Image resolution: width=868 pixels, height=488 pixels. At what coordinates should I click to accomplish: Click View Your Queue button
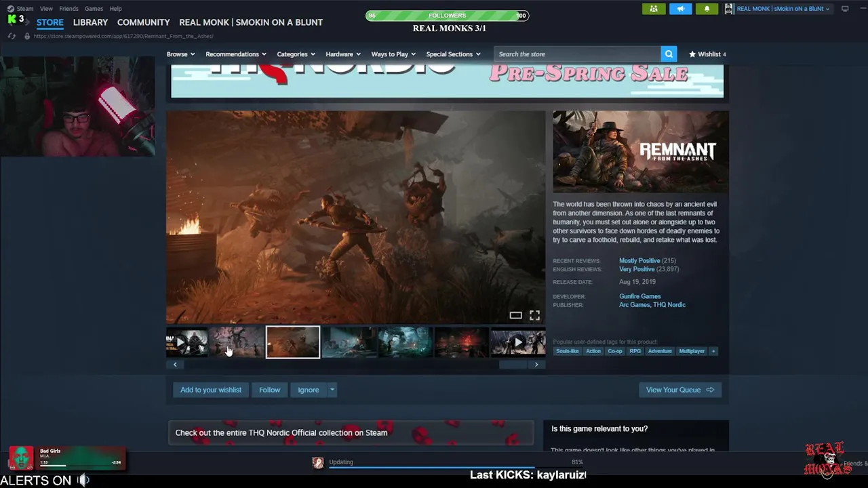coord(680,390)
